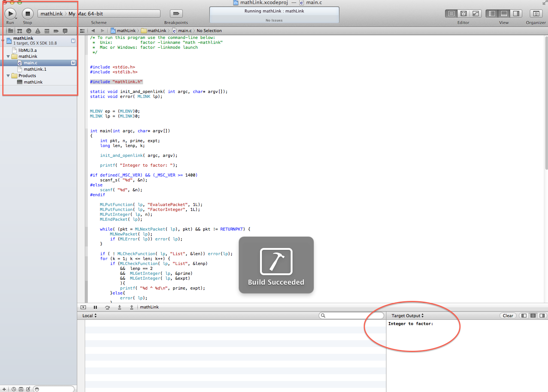
Task: Click the Build Succeeded notification
Action: coord(276,265)
